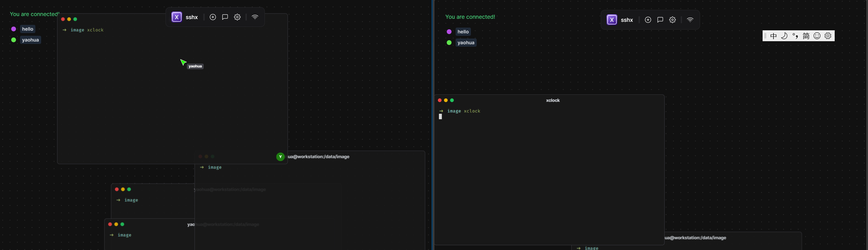The image size is (868, 250).
Task: Check network status icon in left sshx toolbar
Action: click(x=255, y=17)
